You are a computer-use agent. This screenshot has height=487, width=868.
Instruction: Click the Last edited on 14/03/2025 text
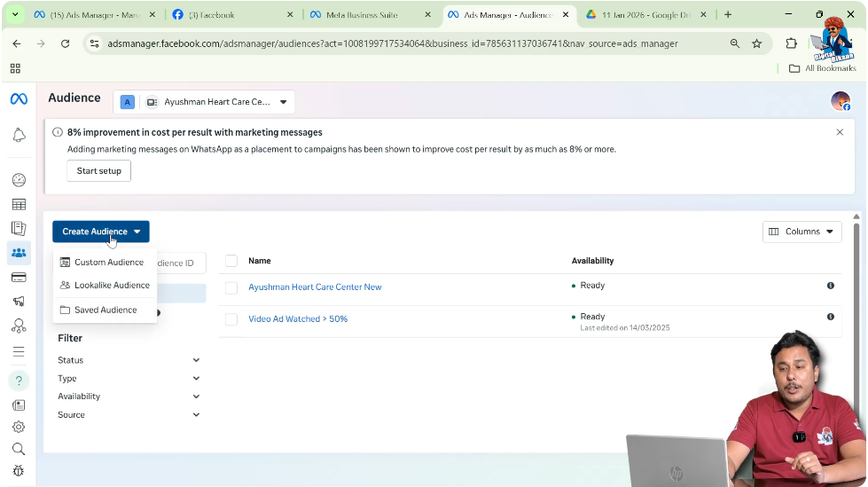(625, 328)
